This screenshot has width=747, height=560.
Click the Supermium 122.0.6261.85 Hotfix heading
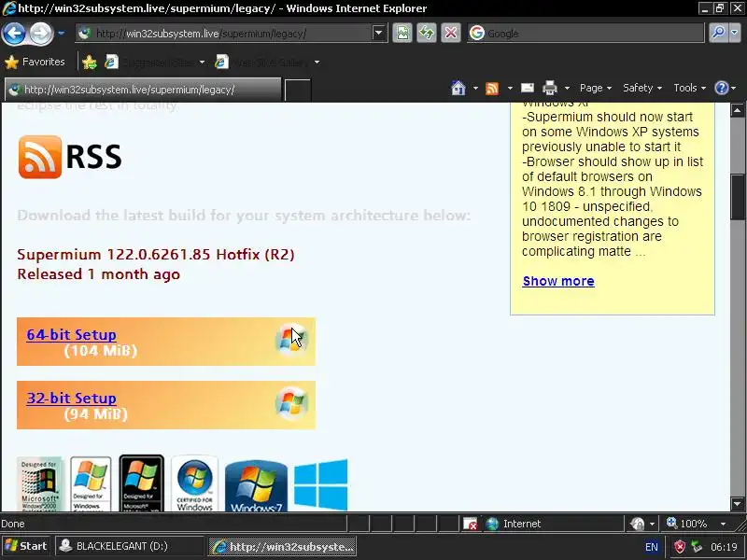[156, 254]
